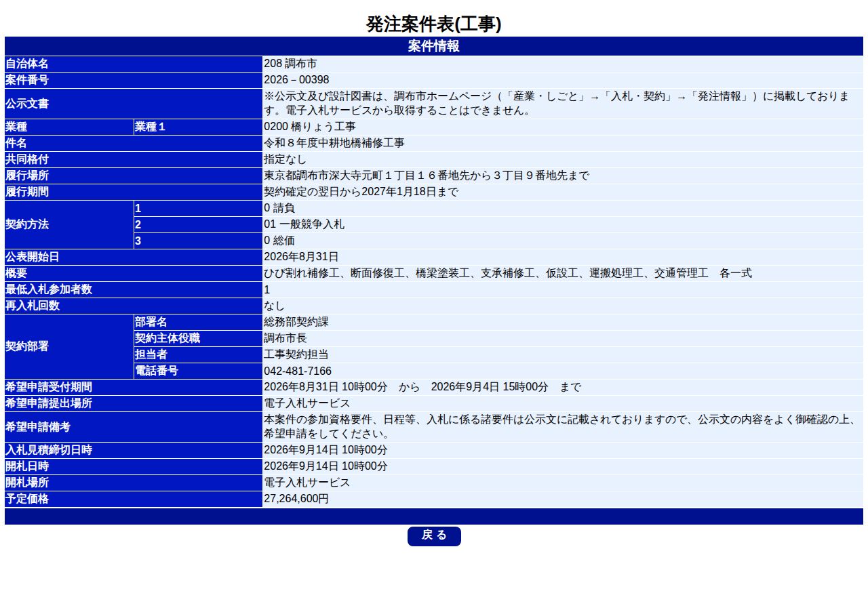Select the 概要 summary text ひび割れ補修工
Screen dimensions: 868x610
(x=302, y=273)
